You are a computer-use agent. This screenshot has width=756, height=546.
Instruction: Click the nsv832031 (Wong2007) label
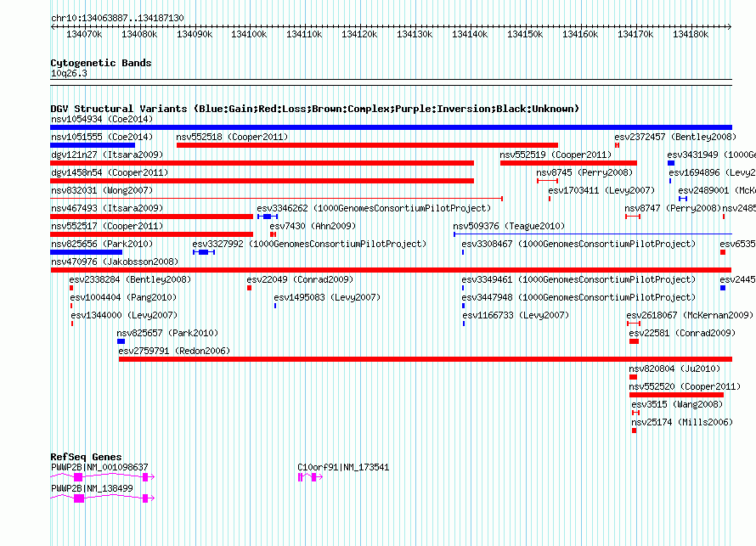[x=102, y=190]
